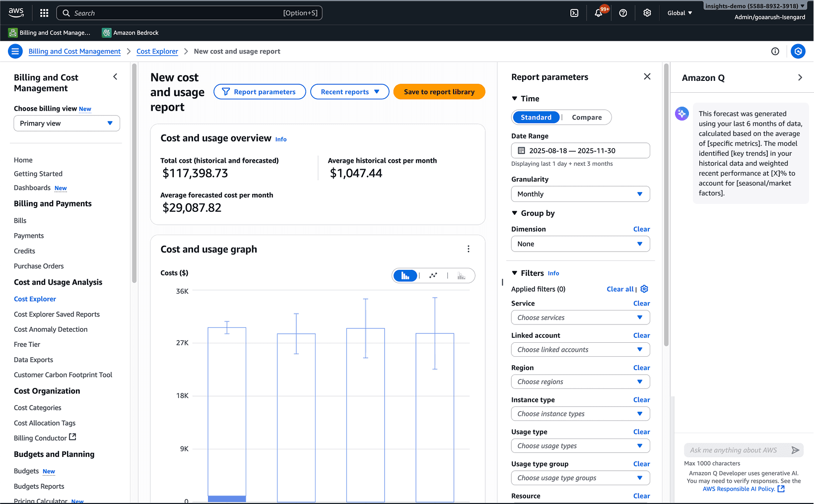Screen dimensions: 814x504
Task: Click the Amazon Q hexagon icon
Action: click(x=798, y=51)
